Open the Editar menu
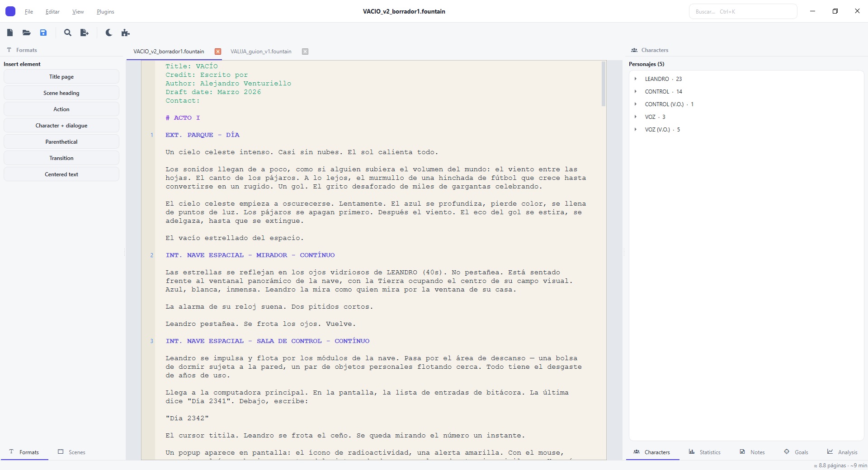Screen dimensions: 868x470 pos(52,12)
